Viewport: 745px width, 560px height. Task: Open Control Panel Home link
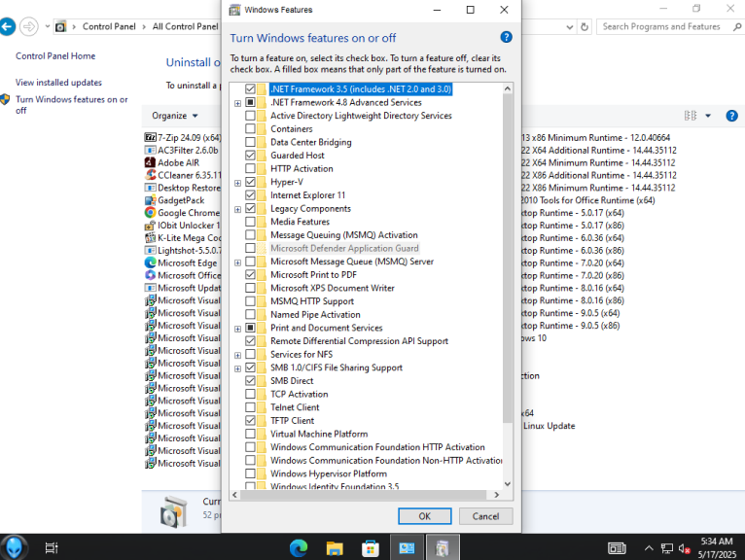(x=55, y=56)
